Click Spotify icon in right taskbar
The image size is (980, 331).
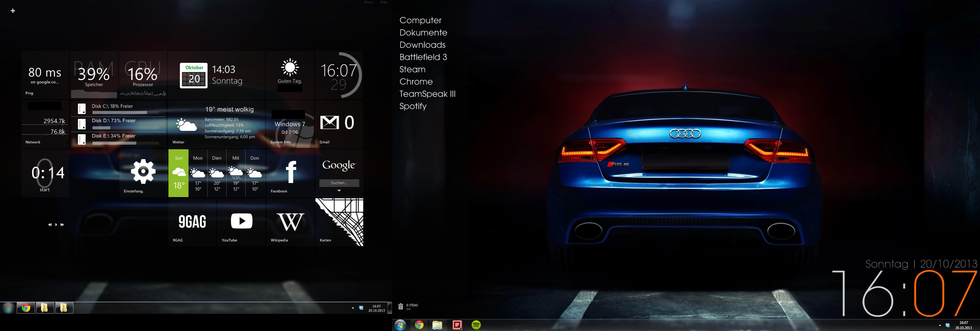pyautogui.click(x=476, y=325)
